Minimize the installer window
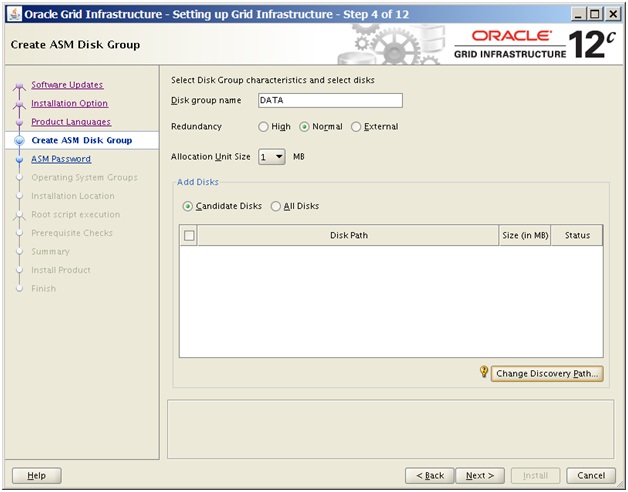 tap(578, 14)
